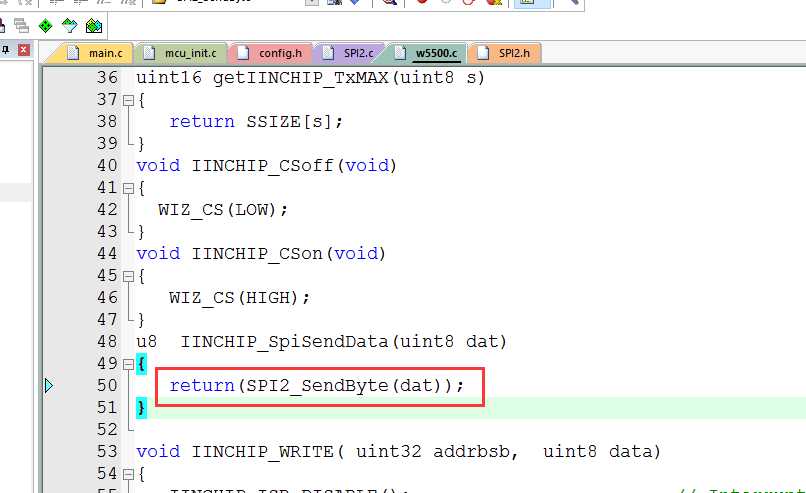This screenshot has width=806, height=493.
Task: Click line number 50 in the gutter
Action: 107,386
